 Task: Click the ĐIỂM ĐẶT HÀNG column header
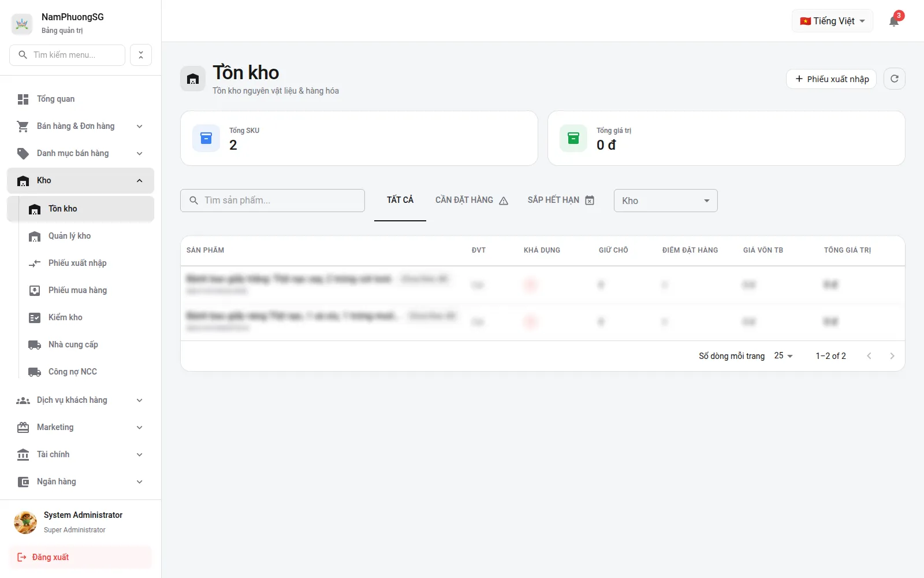coord(690,250)
